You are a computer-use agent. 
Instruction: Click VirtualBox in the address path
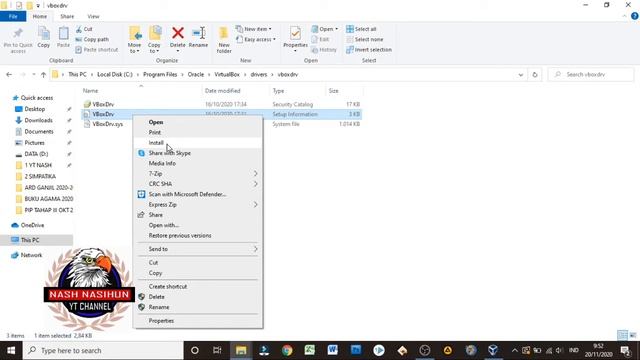coord(227,75)
